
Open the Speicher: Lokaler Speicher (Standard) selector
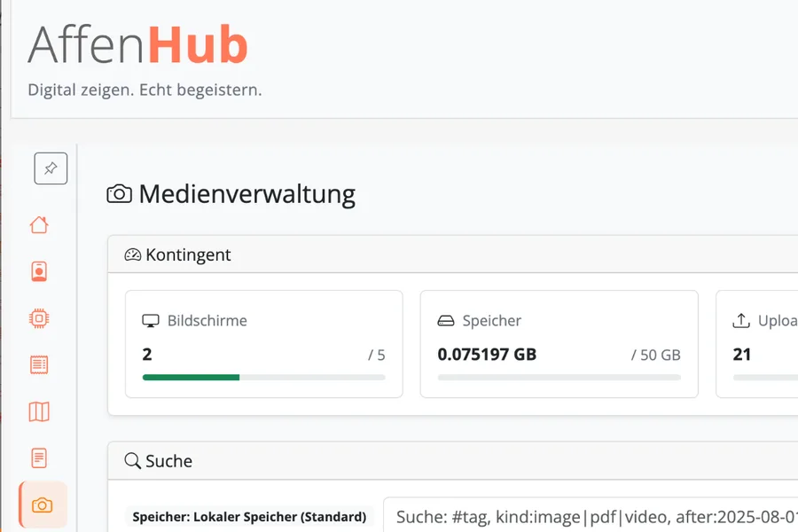pyautogui.click(x=249, y=517)
